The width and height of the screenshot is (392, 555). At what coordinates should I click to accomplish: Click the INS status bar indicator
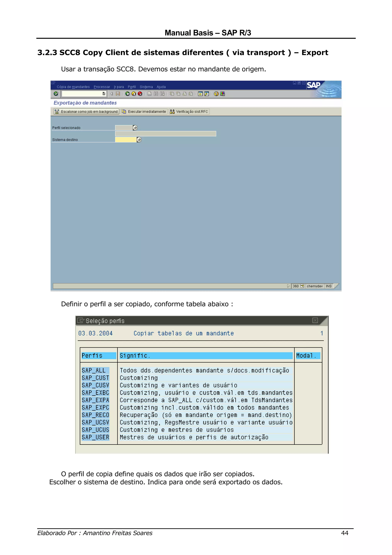[x=329, y=286]
